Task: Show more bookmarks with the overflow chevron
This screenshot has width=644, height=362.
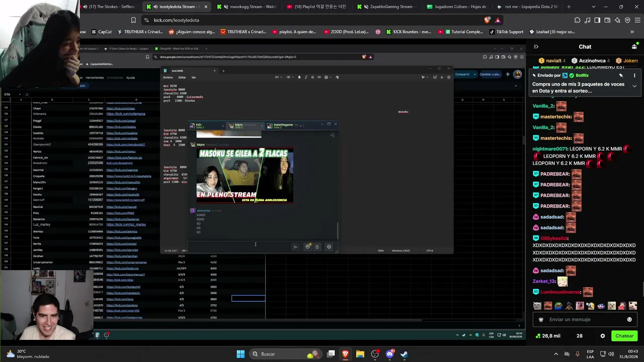Action: 632,32
